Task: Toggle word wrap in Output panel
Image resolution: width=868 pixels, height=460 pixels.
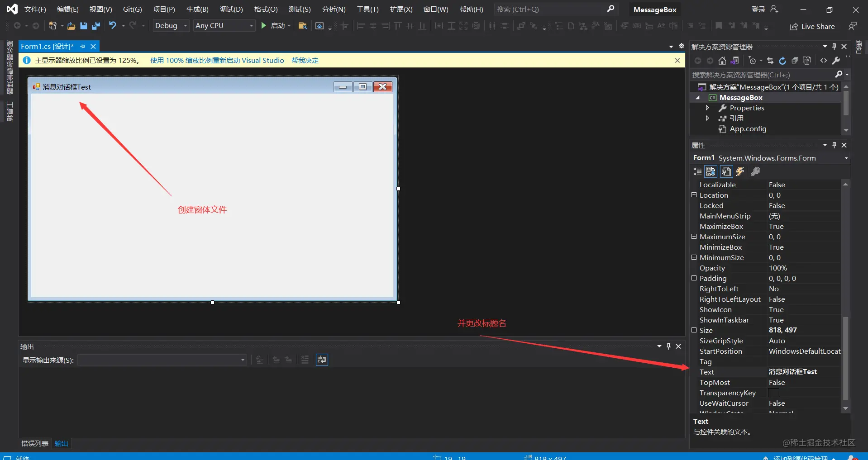Action: 322,360
